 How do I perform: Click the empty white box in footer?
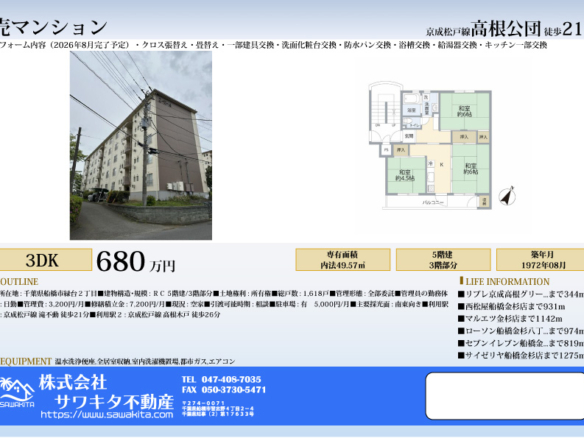(505, 396)
